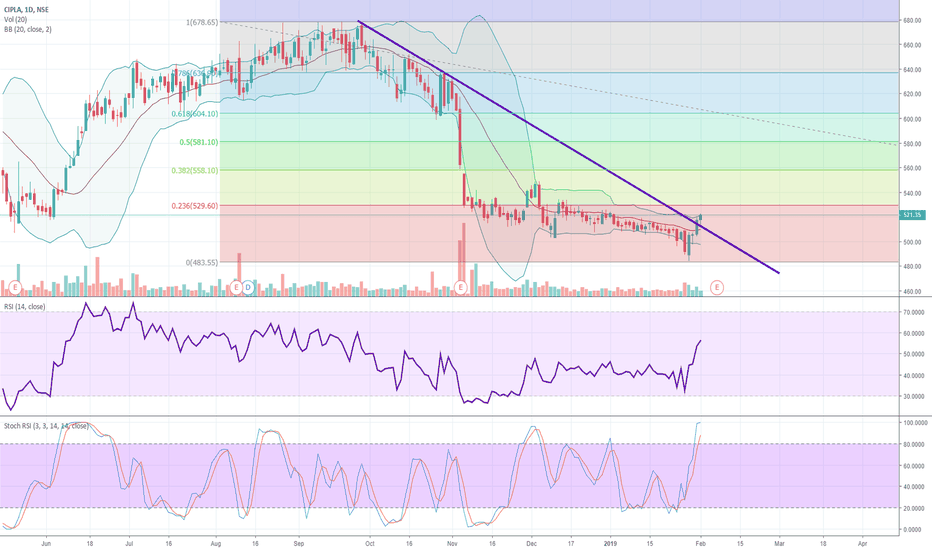Click the Fibonacci label 0.5(581.10)
This screenshot has height=550, width=932.
[x=199, y=142]
